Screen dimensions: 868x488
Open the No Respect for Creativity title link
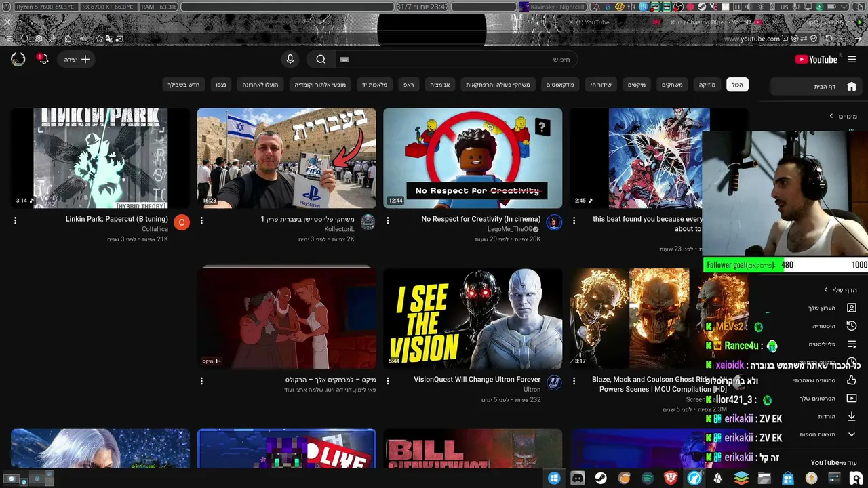(x=481, y=219)
